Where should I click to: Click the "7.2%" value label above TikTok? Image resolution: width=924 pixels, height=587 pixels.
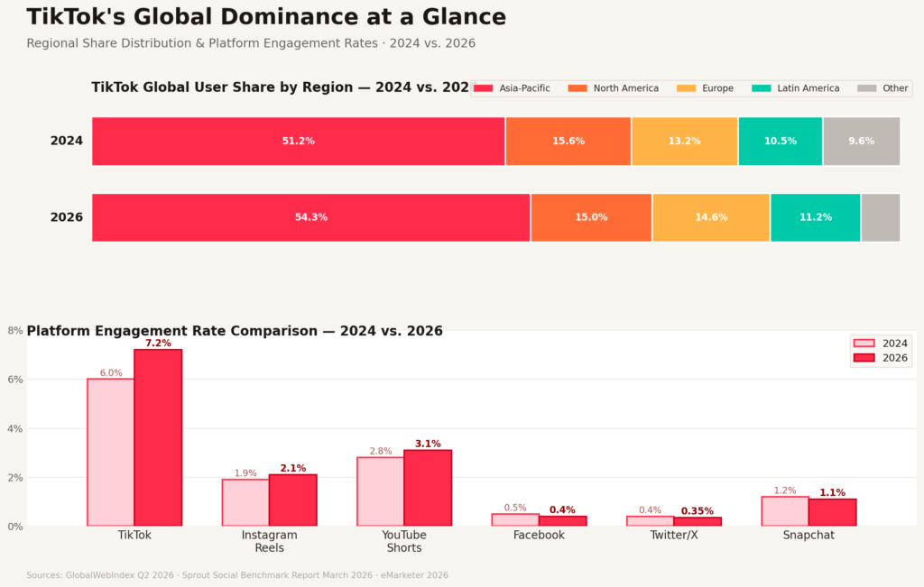[x=158, y=344]
